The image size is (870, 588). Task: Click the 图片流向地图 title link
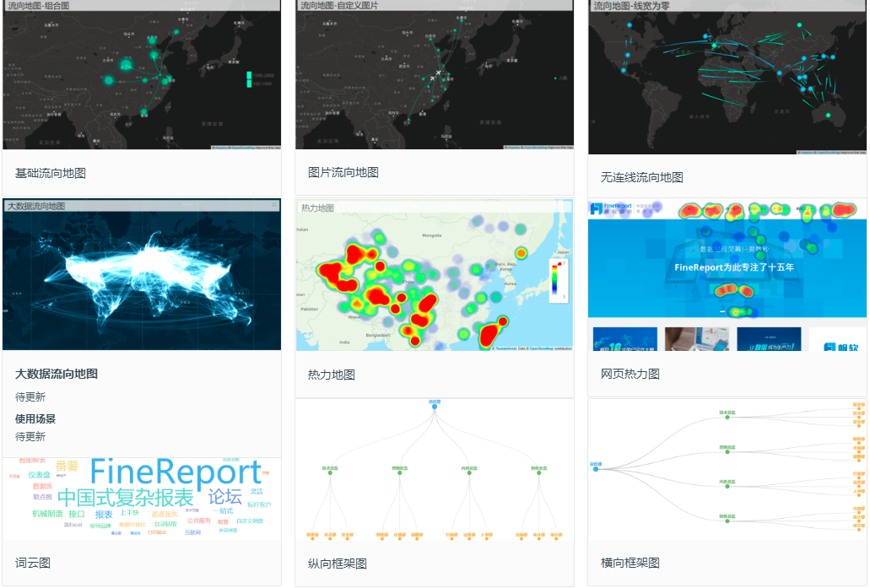343,172
